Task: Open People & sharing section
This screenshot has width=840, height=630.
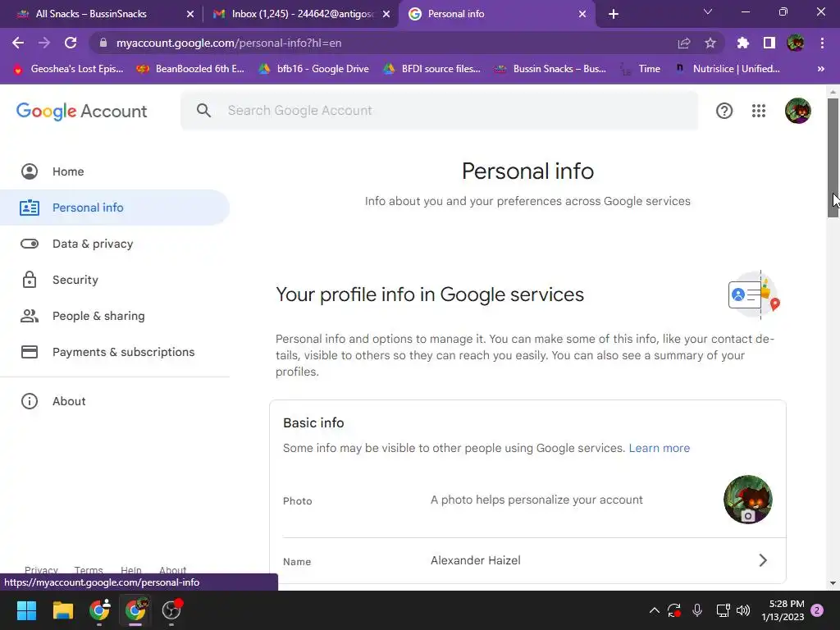Action: click(115, 316)
